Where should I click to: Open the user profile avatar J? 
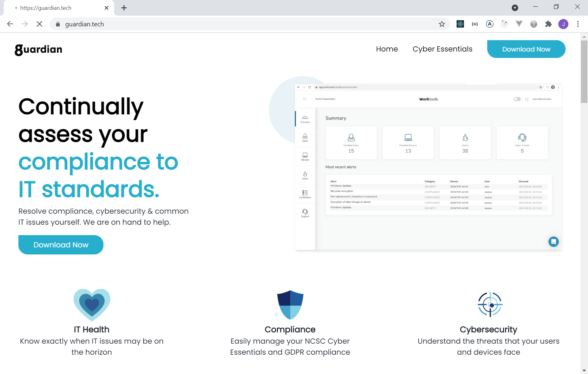tap(563, 24)
